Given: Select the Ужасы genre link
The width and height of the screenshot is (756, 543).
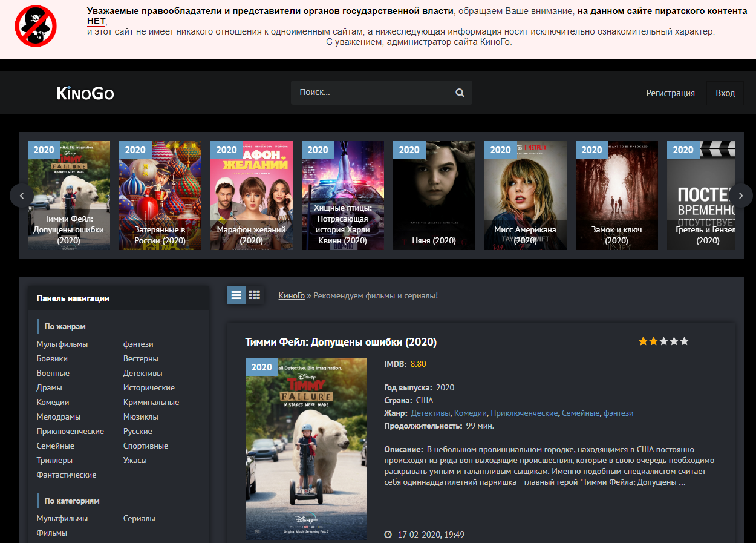Looking at the screenshot, I should pyautogui.click(x=135, y=460).
